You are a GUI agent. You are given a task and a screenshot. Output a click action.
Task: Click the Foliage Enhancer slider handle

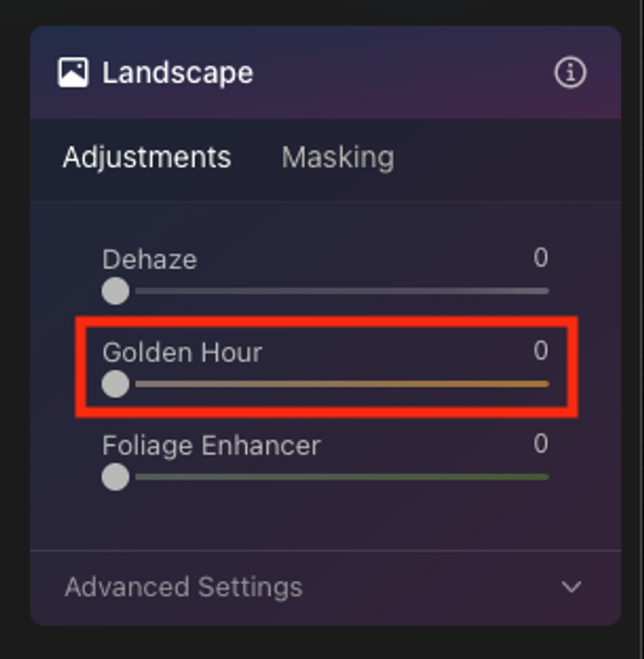(116, 477)
